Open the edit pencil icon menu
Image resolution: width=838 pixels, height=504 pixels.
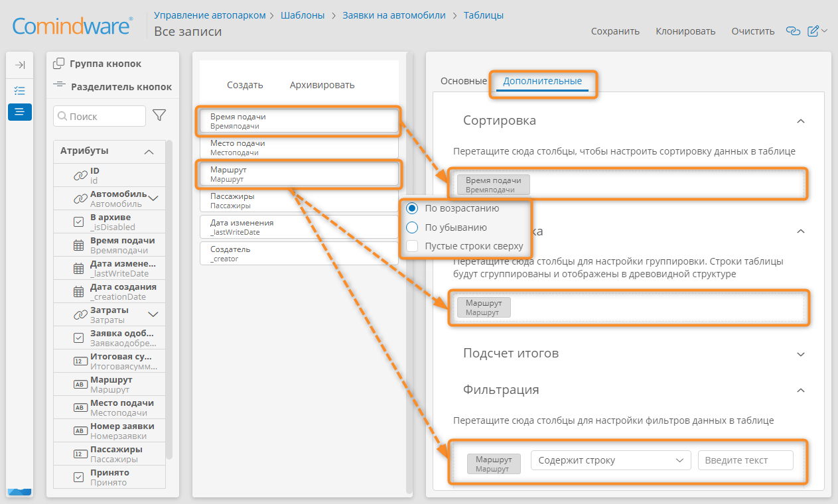tap(817, 31)
